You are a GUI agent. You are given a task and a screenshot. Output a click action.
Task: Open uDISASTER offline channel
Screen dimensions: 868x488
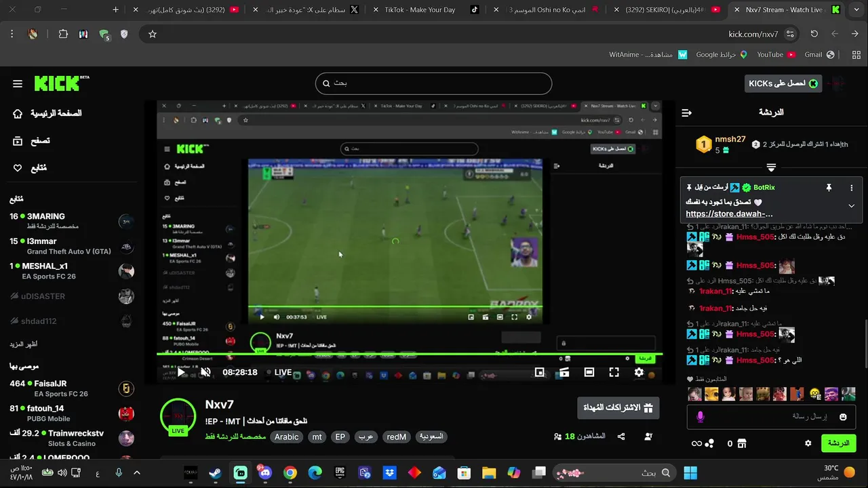[72, 296]
